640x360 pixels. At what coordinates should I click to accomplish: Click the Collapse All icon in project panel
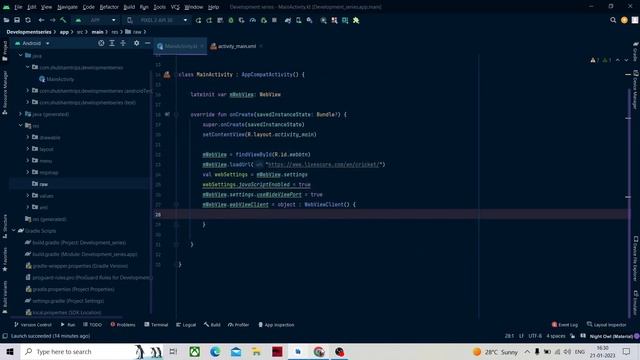123,43
